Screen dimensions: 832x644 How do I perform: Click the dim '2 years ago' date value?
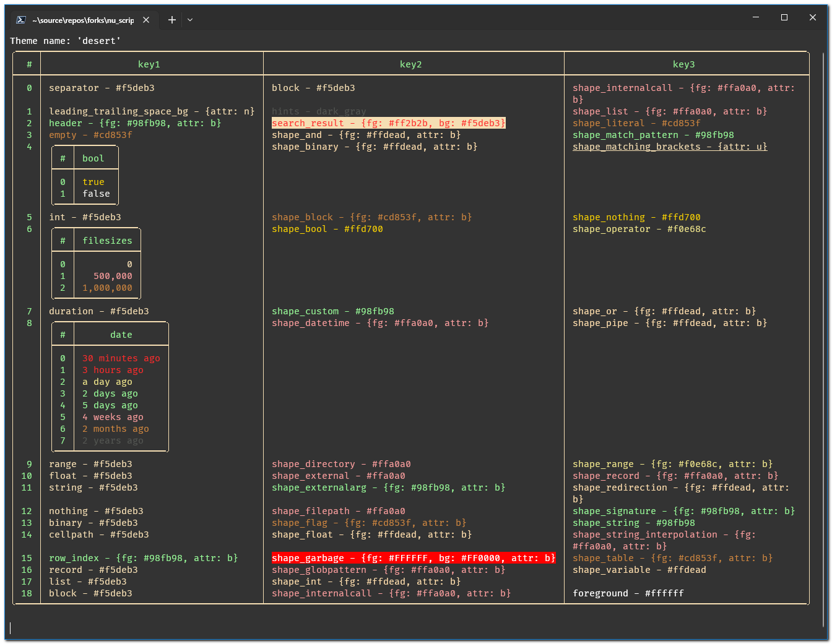113,440
